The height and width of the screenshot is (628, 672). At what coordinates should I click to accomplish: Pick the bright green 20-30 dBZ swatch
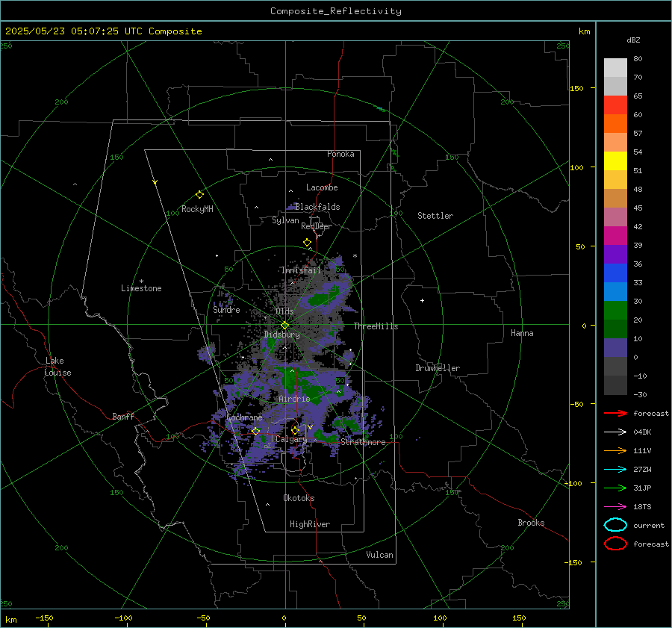[615, 311]
